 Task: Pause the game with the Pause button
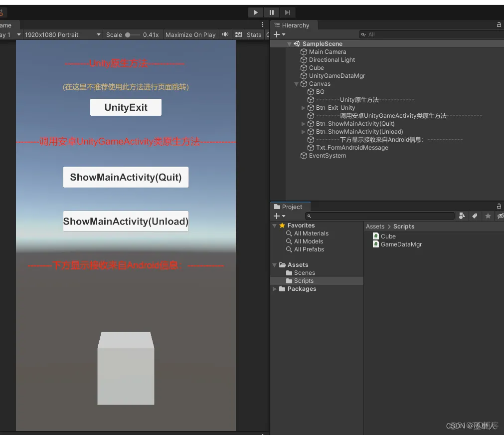point(272,12)
